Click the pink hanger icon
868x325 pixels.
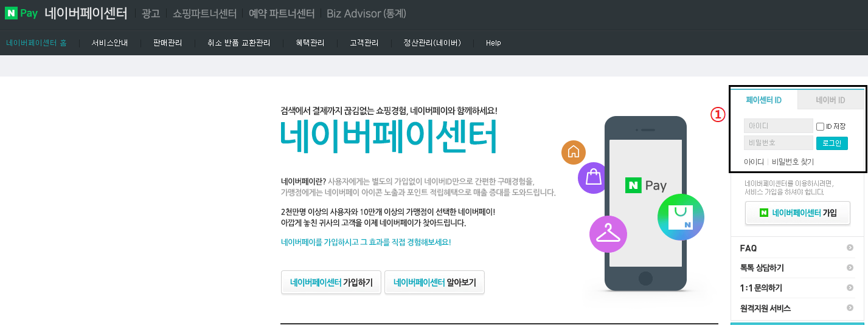608,234
